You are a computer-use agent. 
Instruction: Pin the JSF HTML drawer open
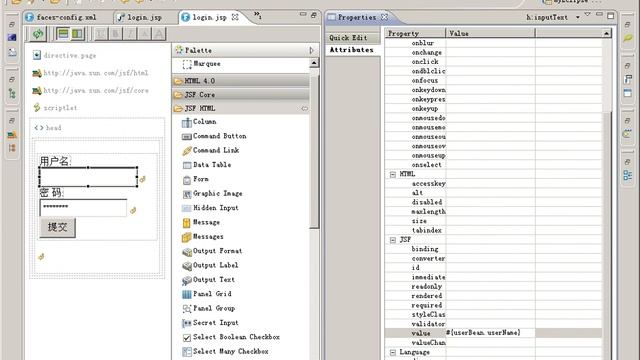[x=304, y=109]
